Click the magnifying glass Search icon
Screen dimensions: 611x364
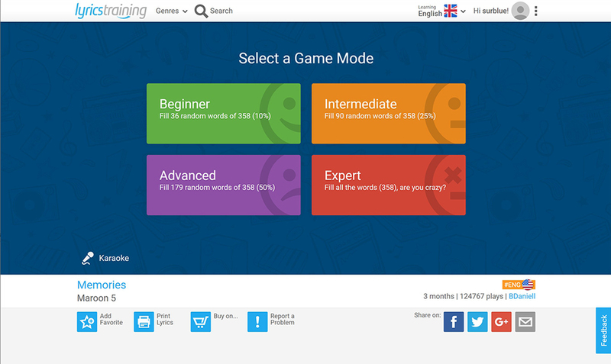(x=201, y=11)
